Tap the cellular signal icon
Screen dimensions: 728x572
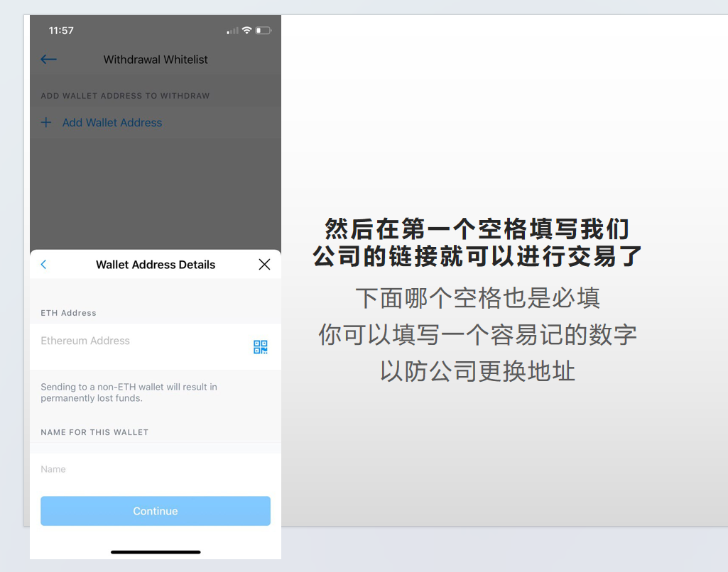point(232,31)
